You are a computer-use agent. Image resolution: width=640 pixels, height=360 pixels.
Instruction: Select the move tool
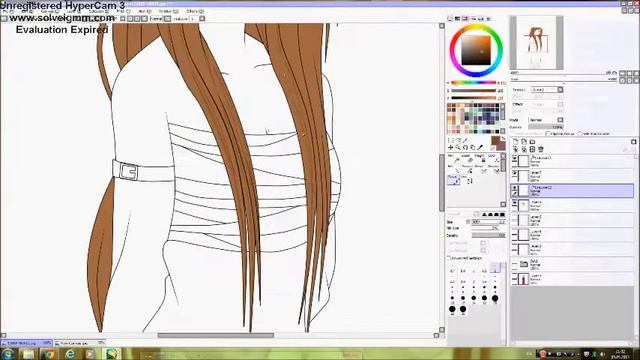pos(451,147)
